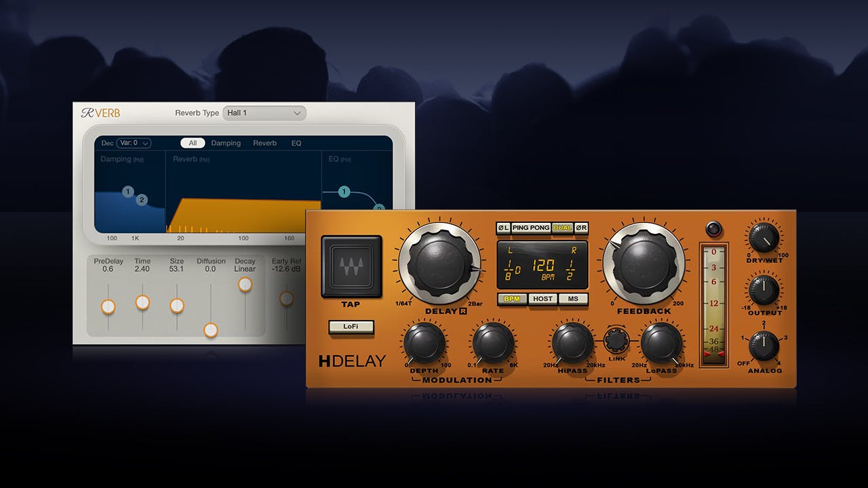The image size is (868, 488).
Task: Click the large DELAY knob
Action: tap(439, 262)
